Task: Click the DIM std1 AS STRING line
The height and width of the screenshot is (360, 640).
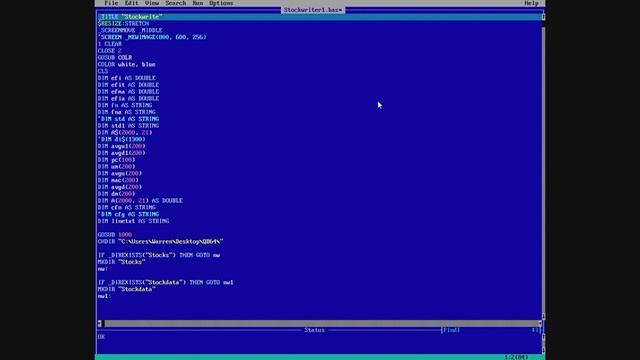Action: click(x=128, y=126)
